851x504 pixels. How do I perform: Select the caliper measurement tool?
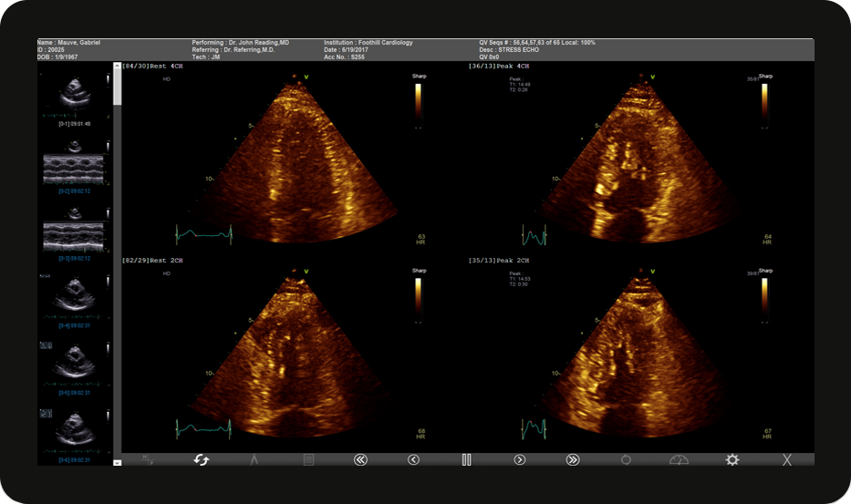click(254, 460)
